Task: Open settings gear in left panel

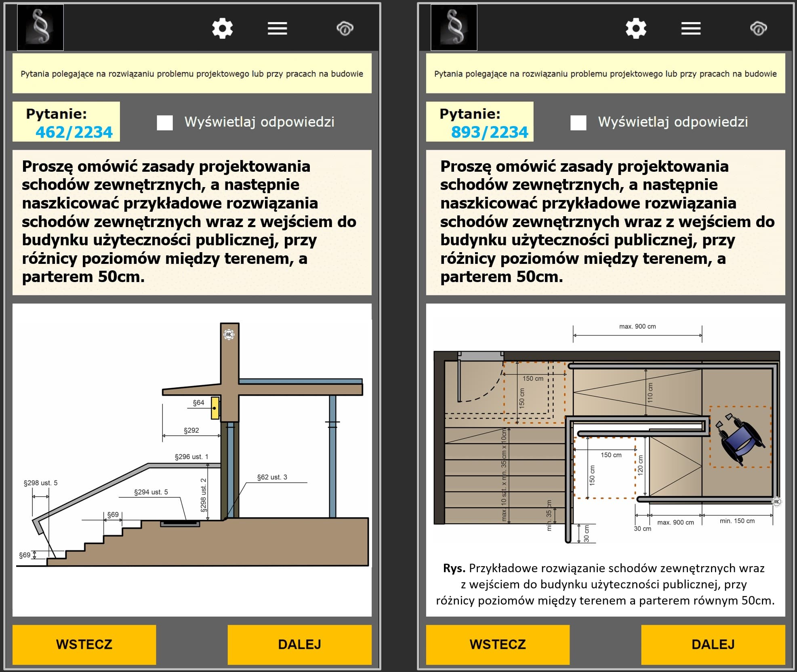Action: (x=222, y=28)
